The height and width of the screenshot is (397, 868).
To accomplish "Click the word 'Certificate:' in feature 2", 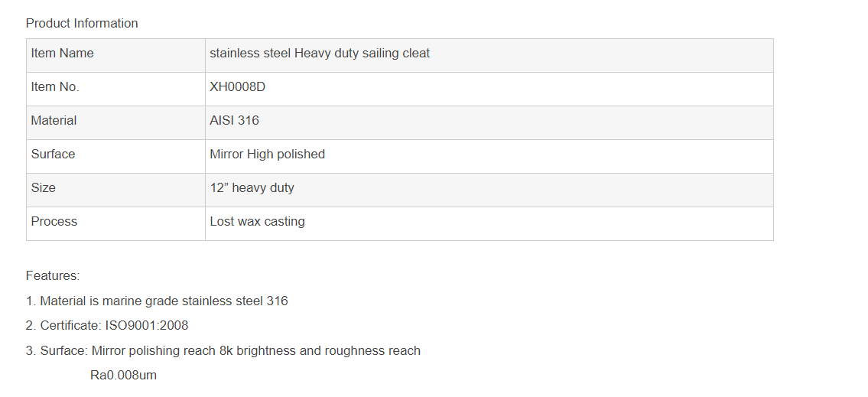I will 70,326.
